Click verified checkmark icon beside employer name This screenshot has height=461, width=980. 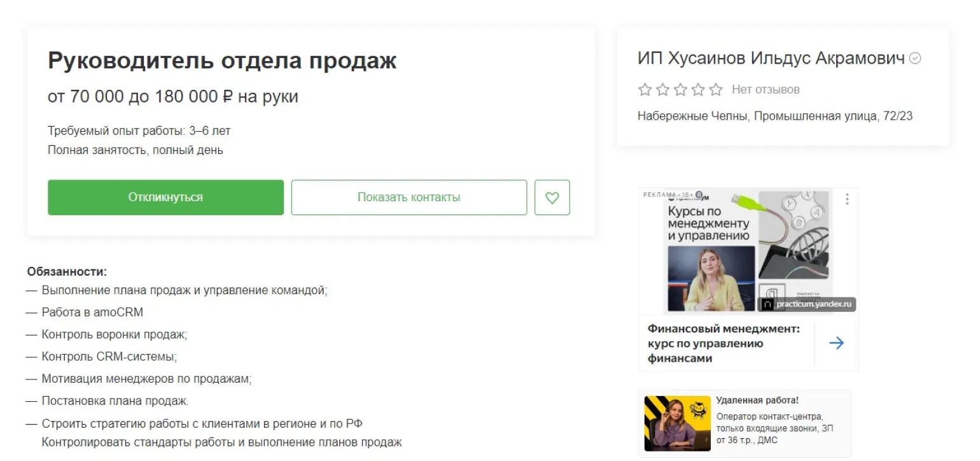tap(915, 59)
